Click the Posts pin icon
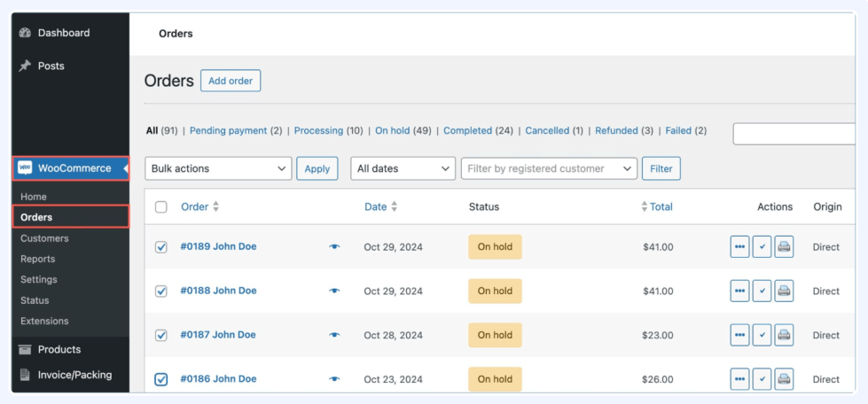Viewport: 868px width, 404px height. 25,66
